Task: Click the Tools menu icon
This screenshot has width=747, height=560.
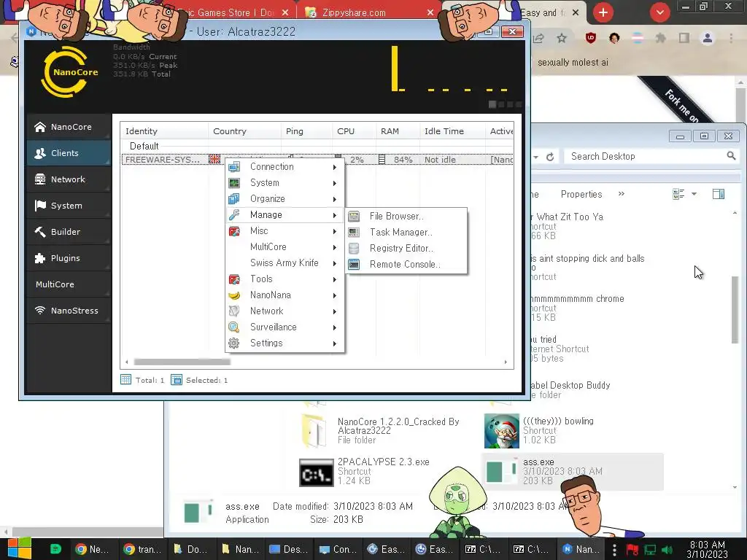Action: tap(234, 279)
